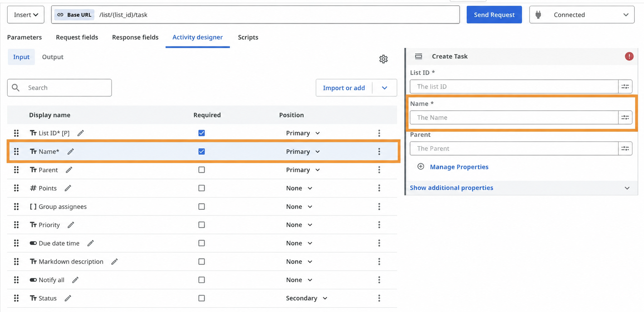644x312 pixels.
Task: Click the edit pencil next to Points
Action: point(68,188)
